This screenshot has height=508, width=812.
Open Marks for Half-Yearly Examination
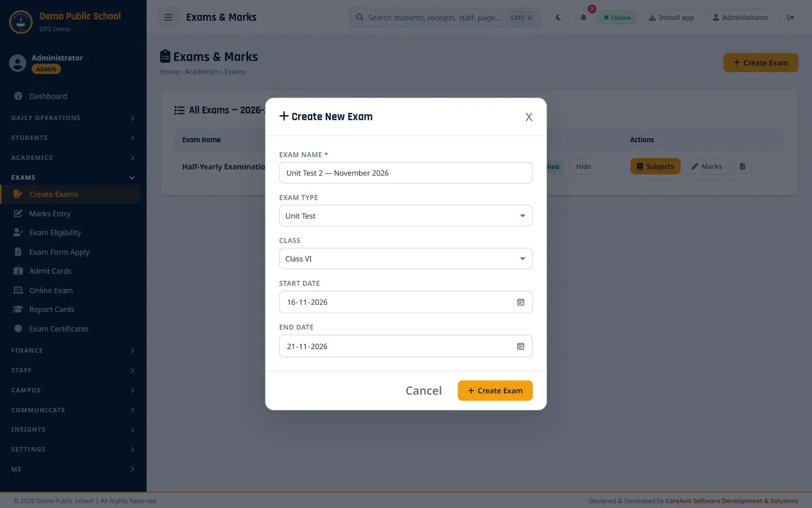[707, 167]
